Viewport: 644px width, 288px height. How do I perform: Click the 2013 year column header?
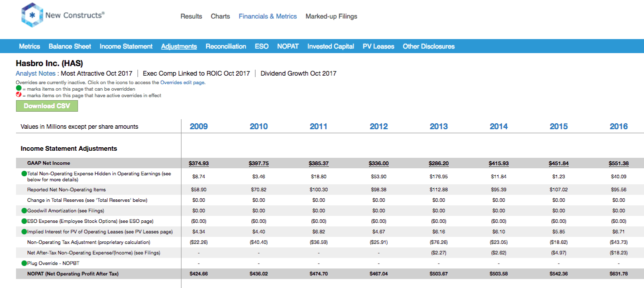click(x=439, y=126)
